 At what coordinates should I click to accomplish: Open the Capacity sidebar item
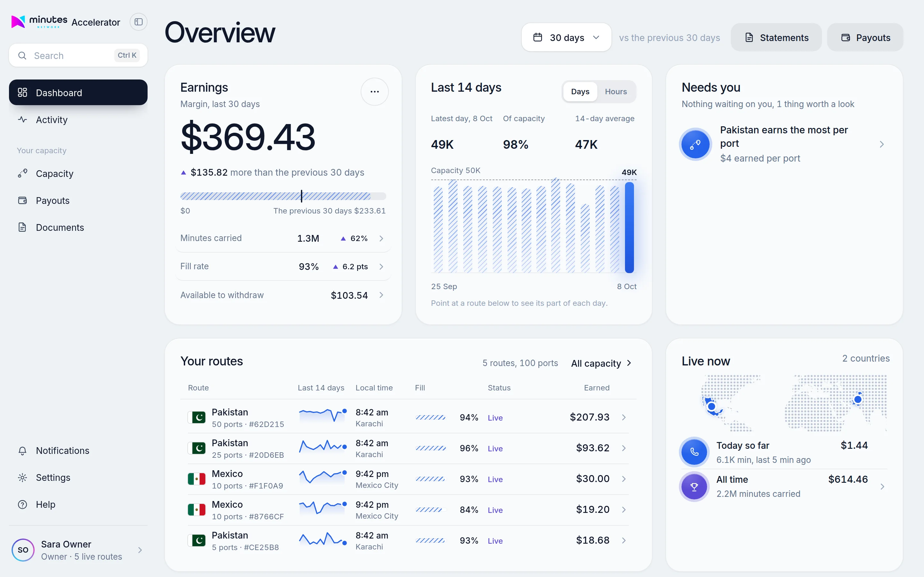tap(78, 174)
